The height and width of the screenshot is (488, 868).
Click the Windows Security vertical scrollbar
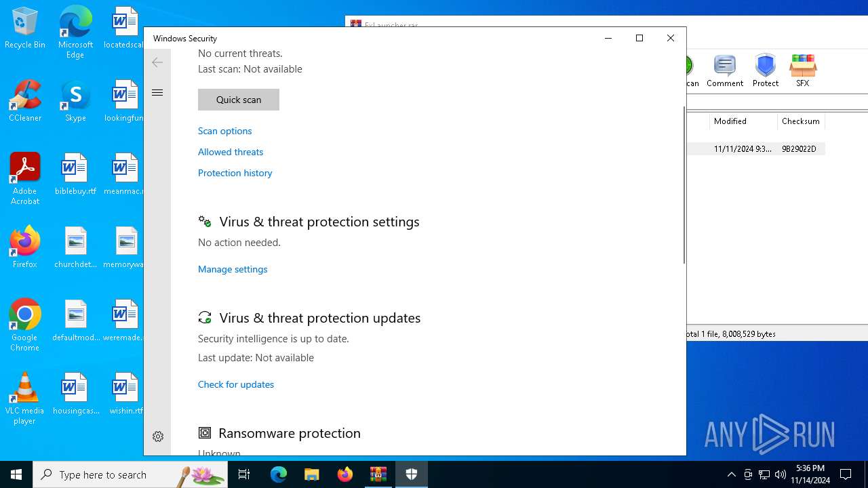684,185
